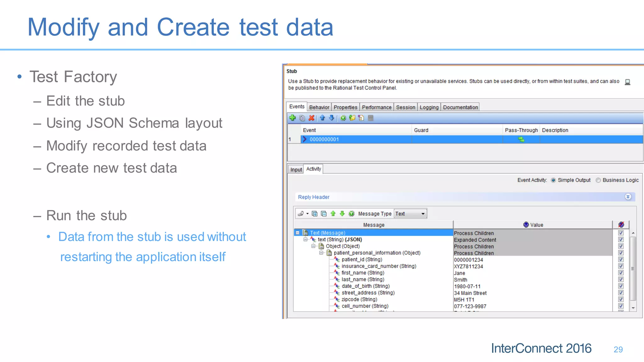The image size is (644, 362).
Task: Click the Value column header icon
Action: 526,225
